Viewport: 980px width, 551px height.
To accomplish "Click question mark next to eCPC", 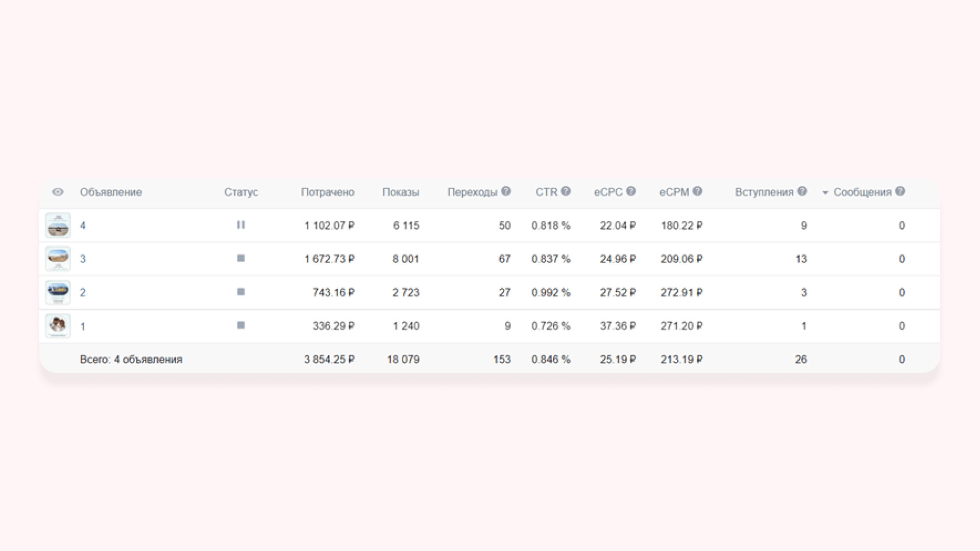I will click(631, 191).
